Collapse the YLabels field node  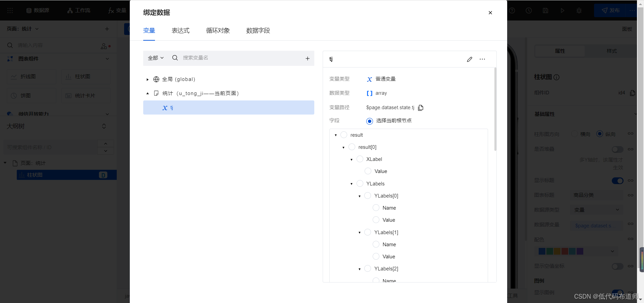(352, 184)
